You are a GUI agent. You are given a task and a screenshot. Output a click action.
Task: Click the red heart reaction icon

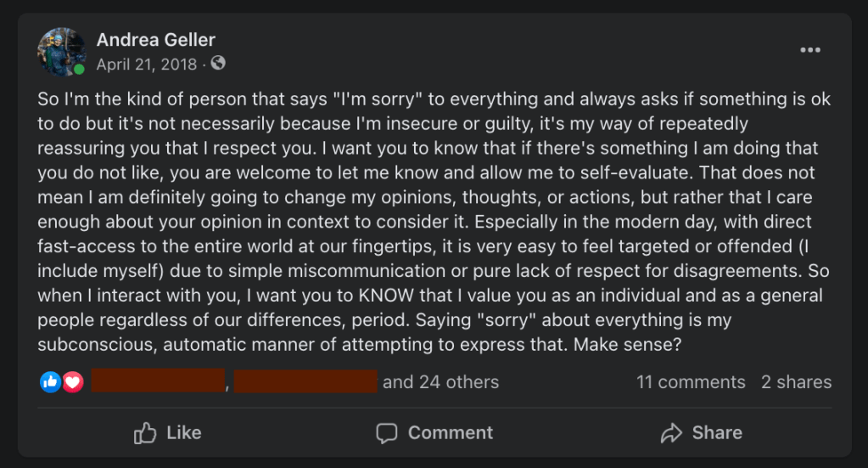[72, 382]
